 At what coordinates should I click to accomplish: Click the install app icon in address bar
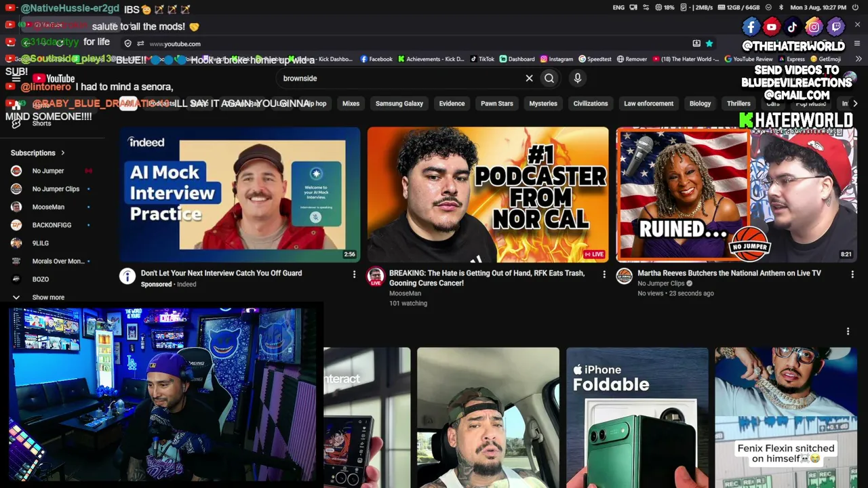(x=696, y=44)
